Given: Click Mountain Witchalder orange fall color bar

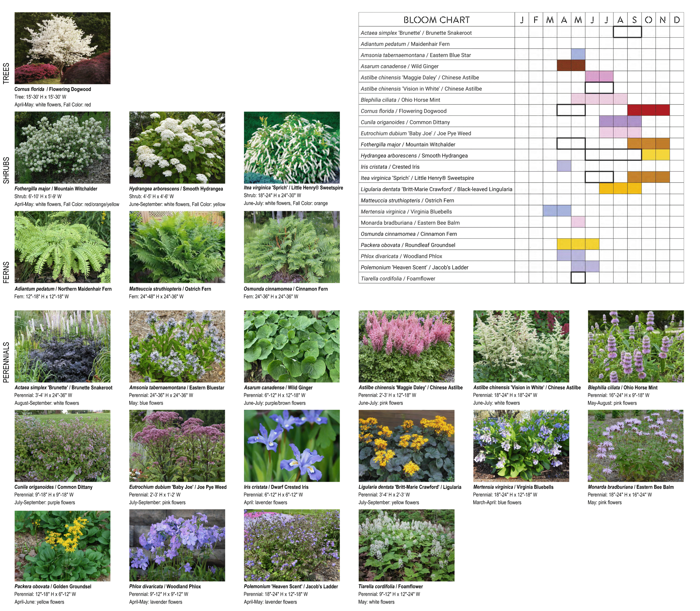Looking at the screenshot, I should click(648, 144).
